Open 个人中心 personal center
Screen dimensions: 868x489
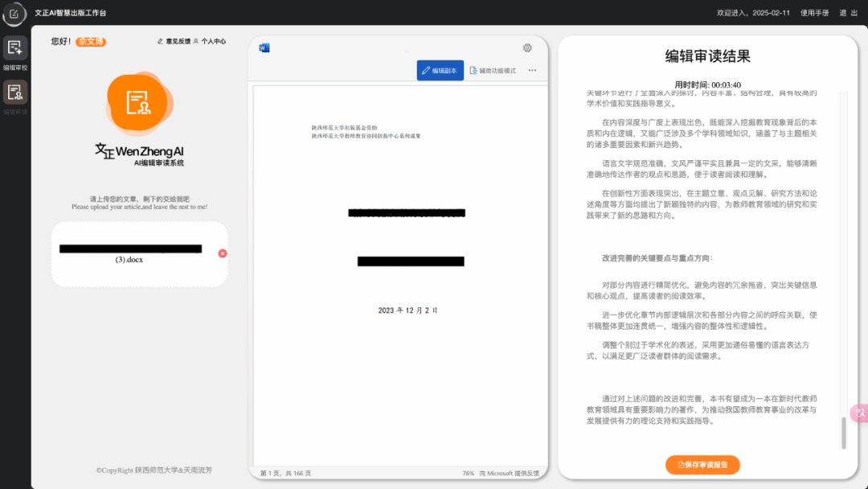(x=209, y=41)
